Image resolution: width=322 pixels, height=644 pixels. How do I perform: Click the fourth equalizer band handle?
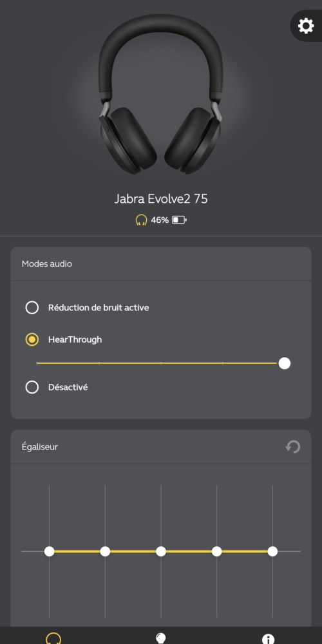point(217,551)
